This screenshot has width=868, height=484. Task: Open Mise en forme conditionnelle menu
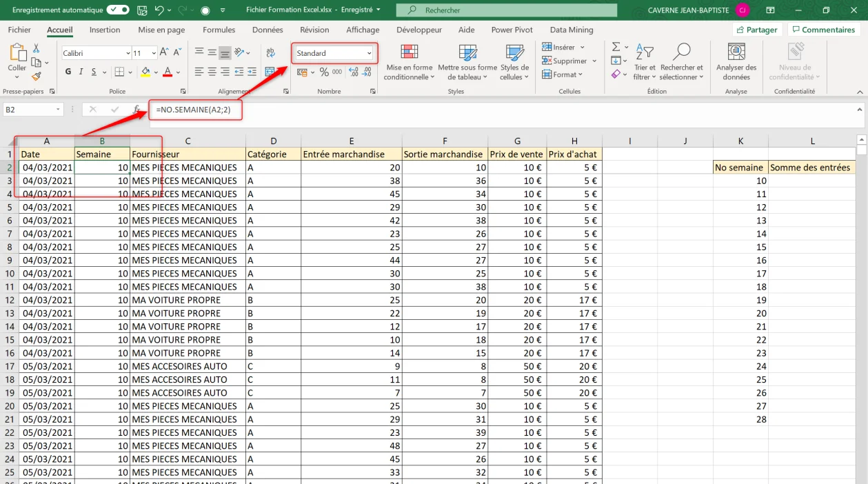coord(410,63)
